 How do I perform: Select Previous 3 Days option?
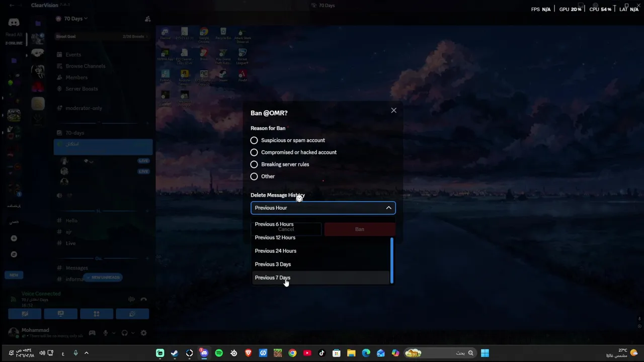coord(321,264)
